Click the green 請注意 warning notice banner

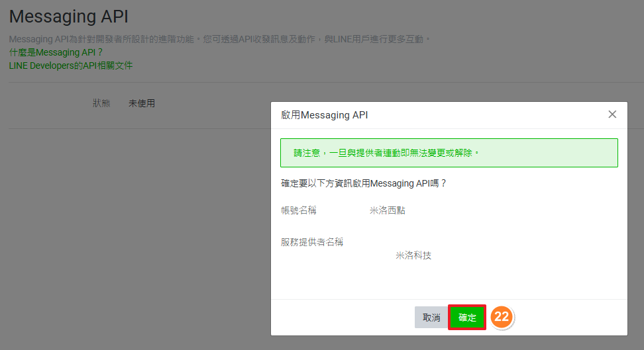[x=449, y=153]
